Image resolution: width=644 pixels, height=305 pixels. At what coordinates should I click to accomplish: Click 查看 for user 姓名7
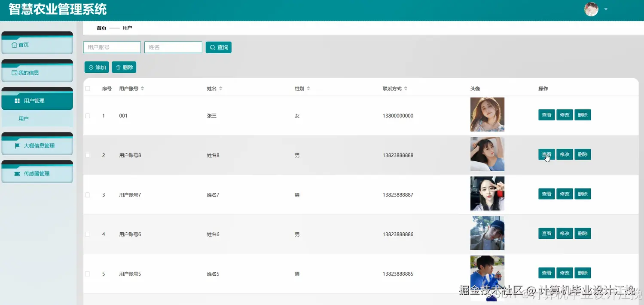tap(546, 194)
